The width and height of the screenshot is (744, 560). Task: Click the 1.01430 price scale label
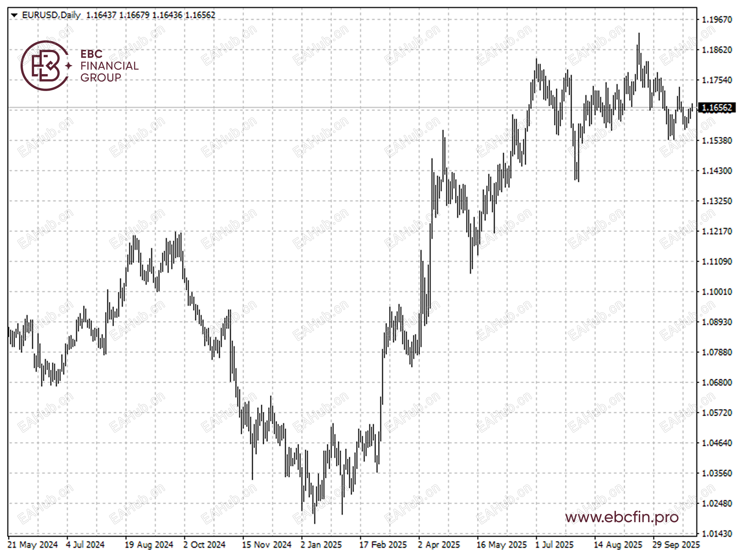(x=716, y=534)
